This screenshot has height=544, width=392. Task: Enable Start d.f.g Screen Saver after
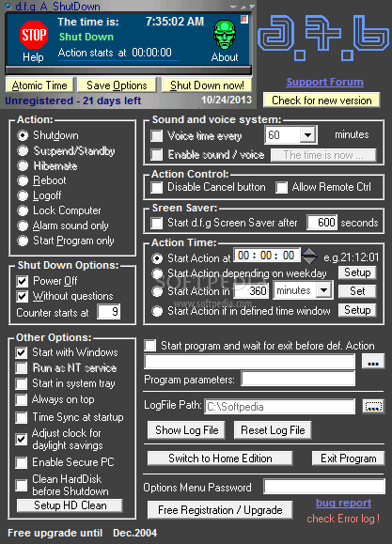click(x=157, y=223)
